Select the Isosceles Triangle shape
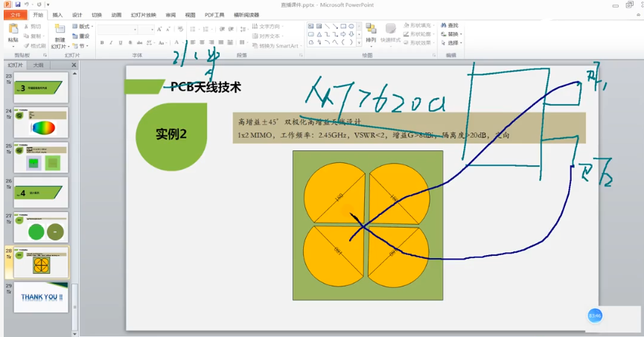Screen dimensions: 644x337 (319, 34)
